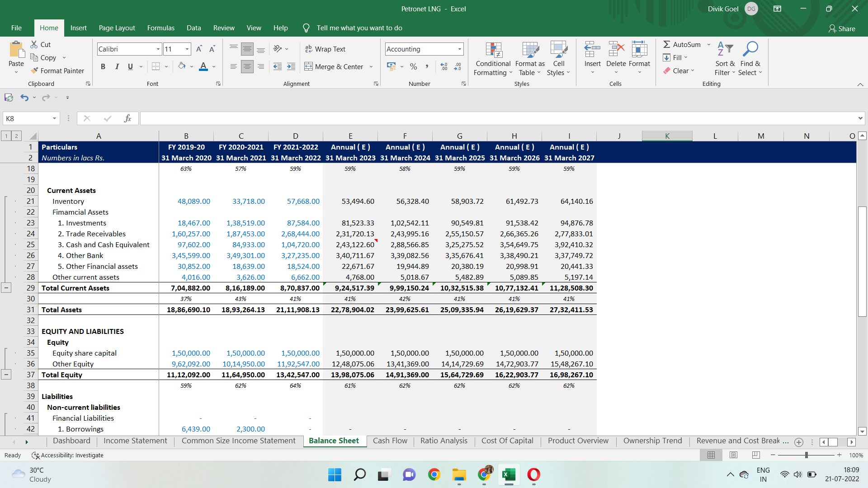Decrease indent in Alignment group
Image resolution: width=868 pixels, height=488 pixels.
[x=278, y=66]
